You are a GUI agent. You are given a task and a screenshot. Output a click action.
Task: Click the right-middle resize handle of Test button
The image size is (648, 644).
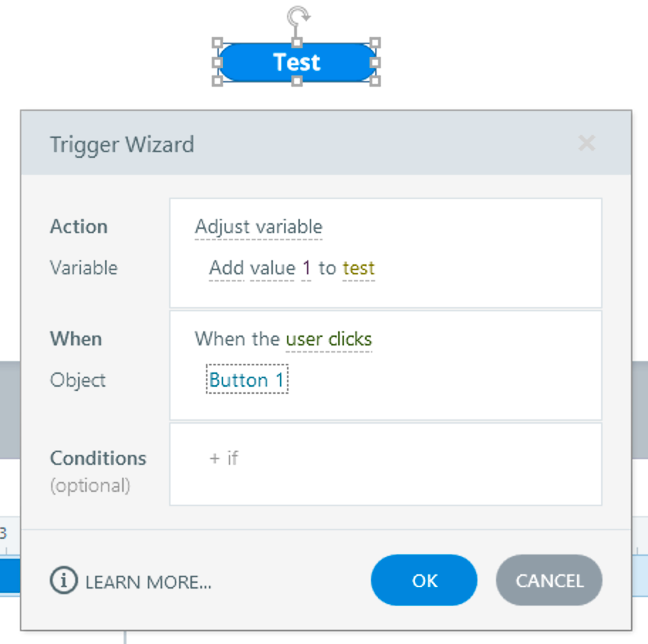click(375, 62)
